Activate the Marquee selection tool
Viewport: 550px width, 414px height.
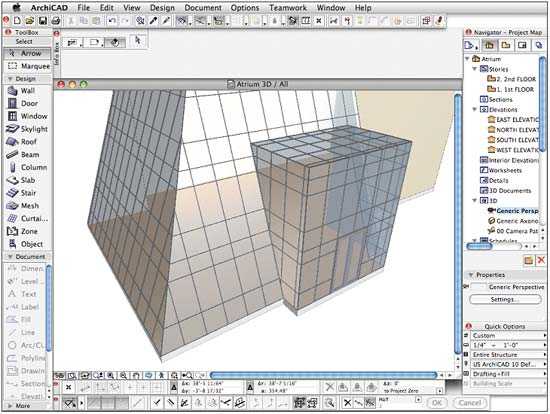(x=27, y=66)
